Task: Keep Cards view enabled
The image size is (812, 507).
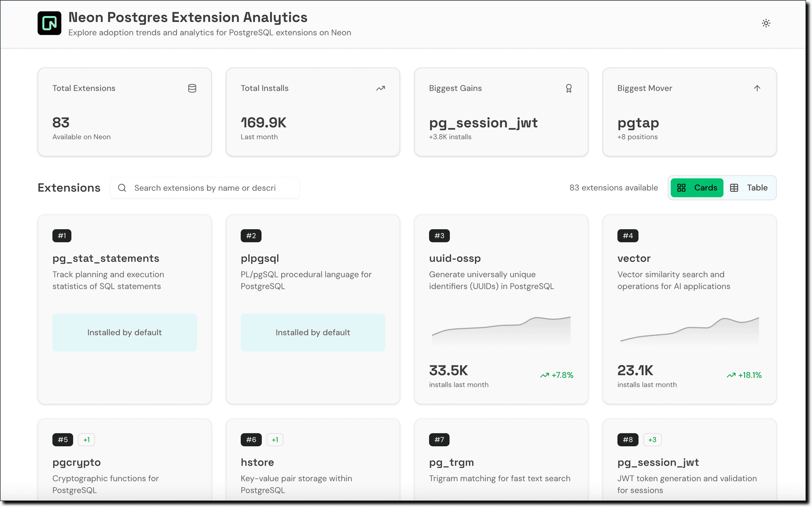Action: (696, 187)
